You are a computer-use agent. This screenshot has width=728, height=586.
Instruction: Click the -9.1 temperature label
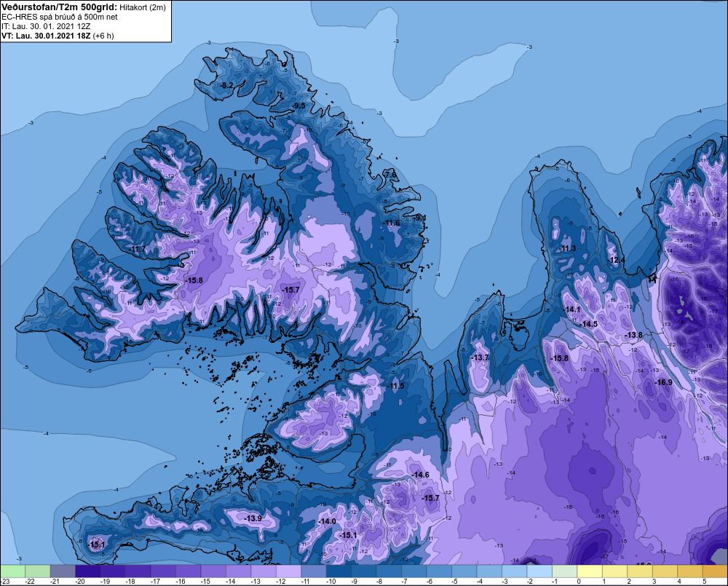419,218
